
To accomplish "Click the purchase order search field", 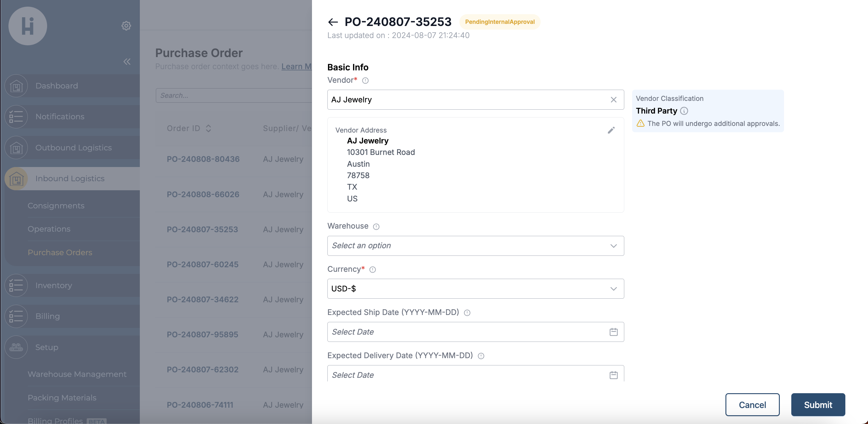I will 233,95.
